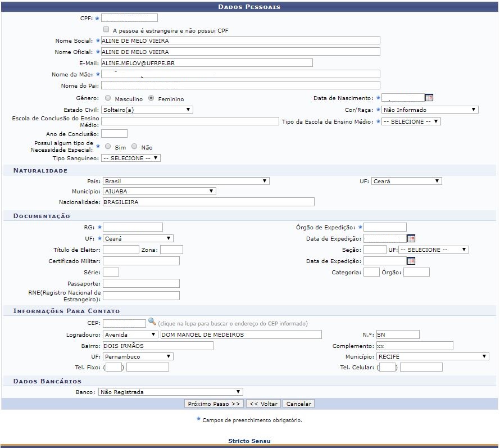
Task: Click the Voltar button
Action: 263,404
